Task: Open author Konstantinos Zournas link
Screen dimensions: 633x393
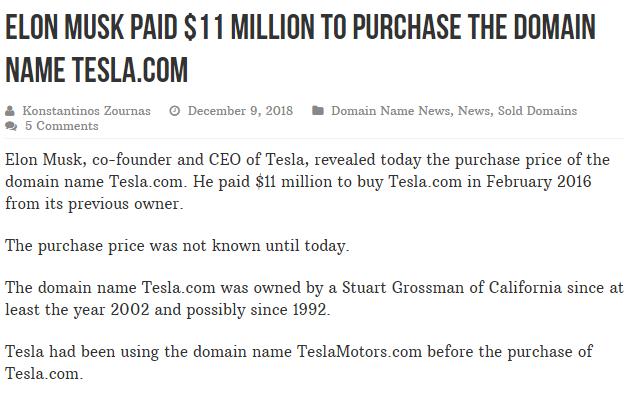Action: tap(86, 111)
